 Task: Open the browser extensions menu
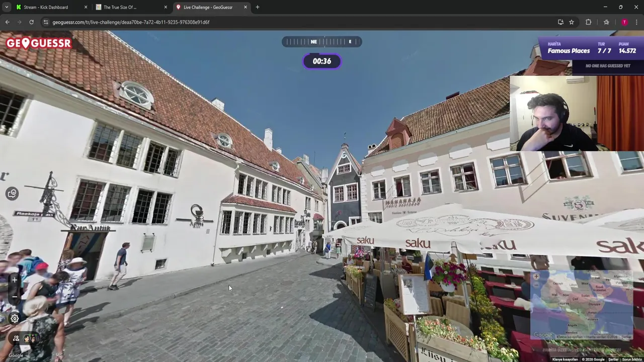[588, 22]
